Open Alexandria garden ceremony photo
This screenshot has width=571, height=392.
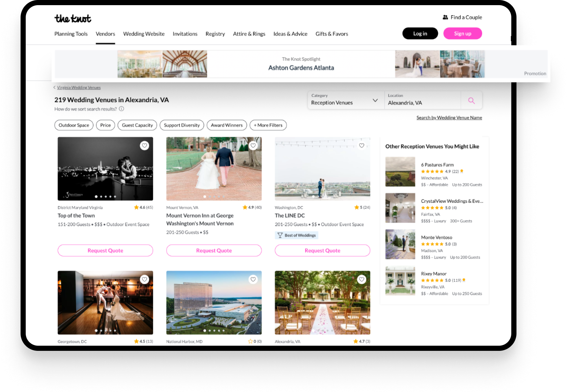[x=322, y=302]
